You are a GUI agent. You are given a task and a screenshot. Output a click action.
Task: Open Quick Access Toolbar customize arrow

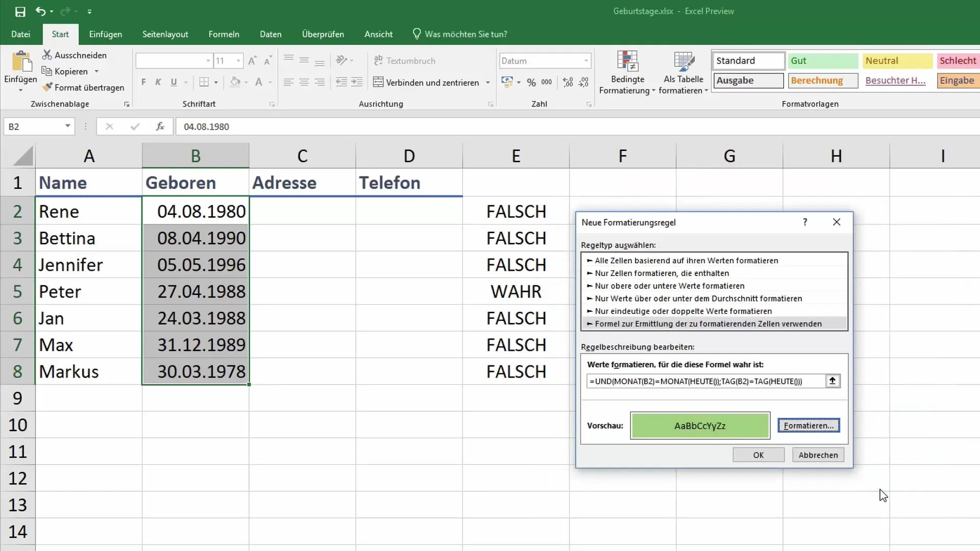coord(89,11)
